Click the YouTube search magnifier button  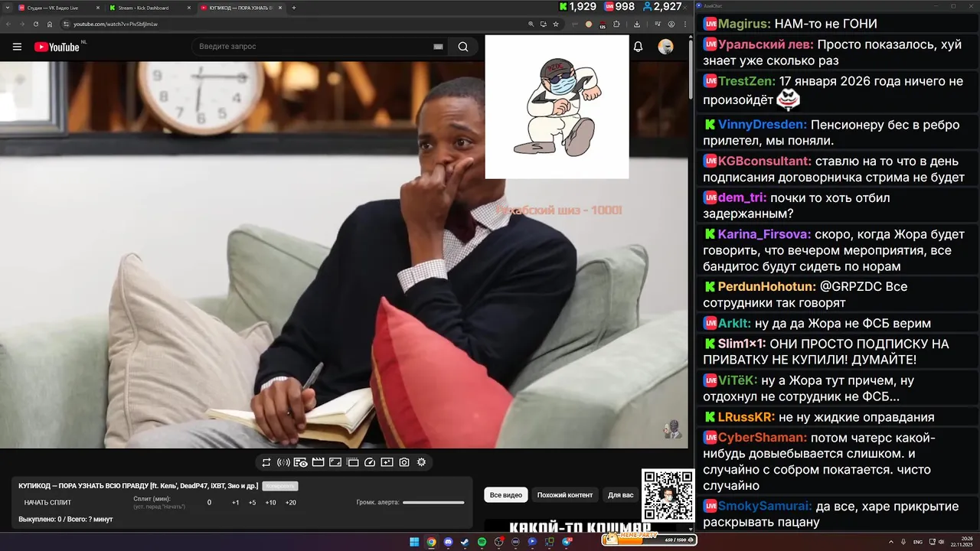pos(463,47)
